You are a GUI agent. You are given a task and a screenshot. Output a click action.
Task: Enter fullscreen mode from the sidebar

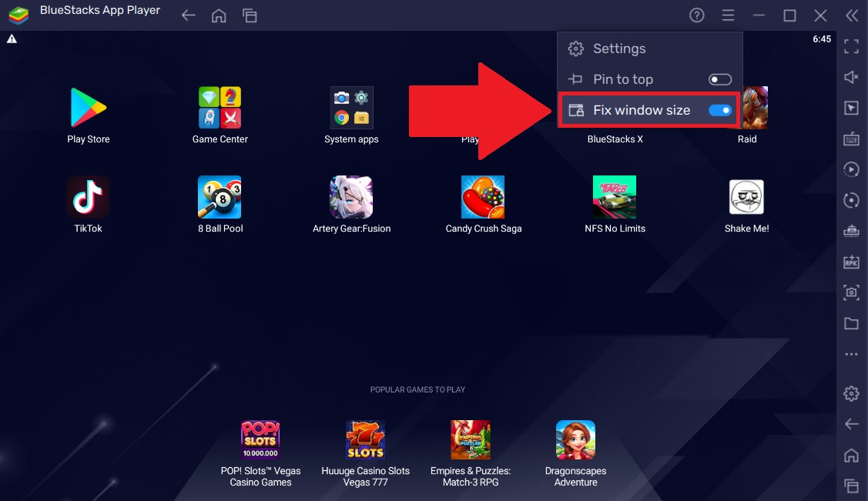[851, 46]
